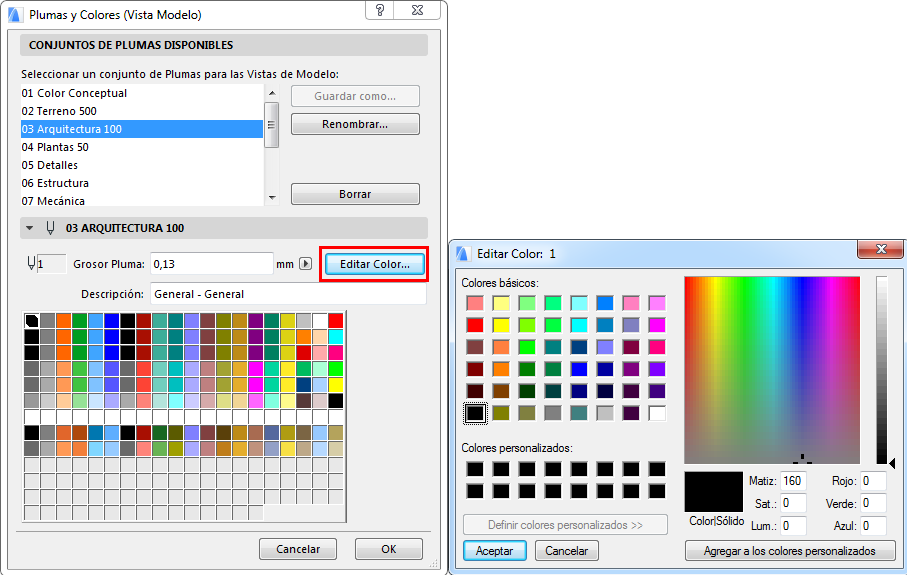Click the Matiz value field
Viewport: 907px width, 575px height.
click(x=793, y=481)
